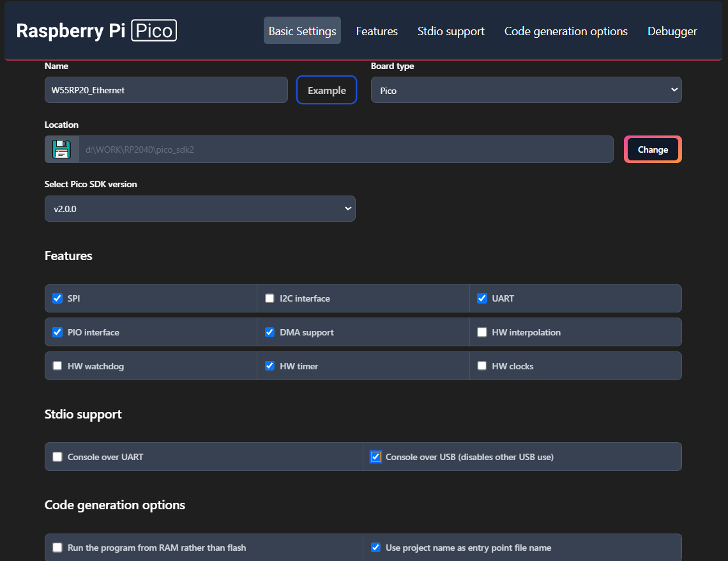Enable Run the program from RAM checkbox
Image resolution: width=728 pixels, height=561 pixels.
(57, 548)
